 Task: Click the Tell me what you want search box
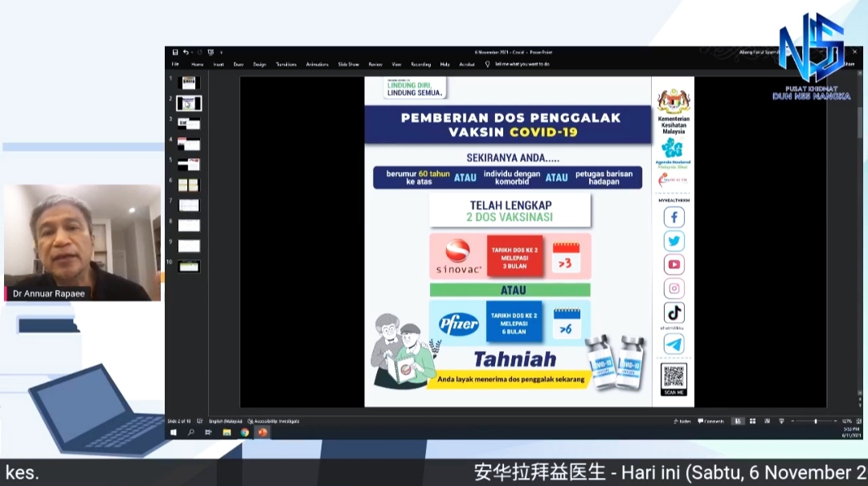pyautogui.click(x=522, y=64)
